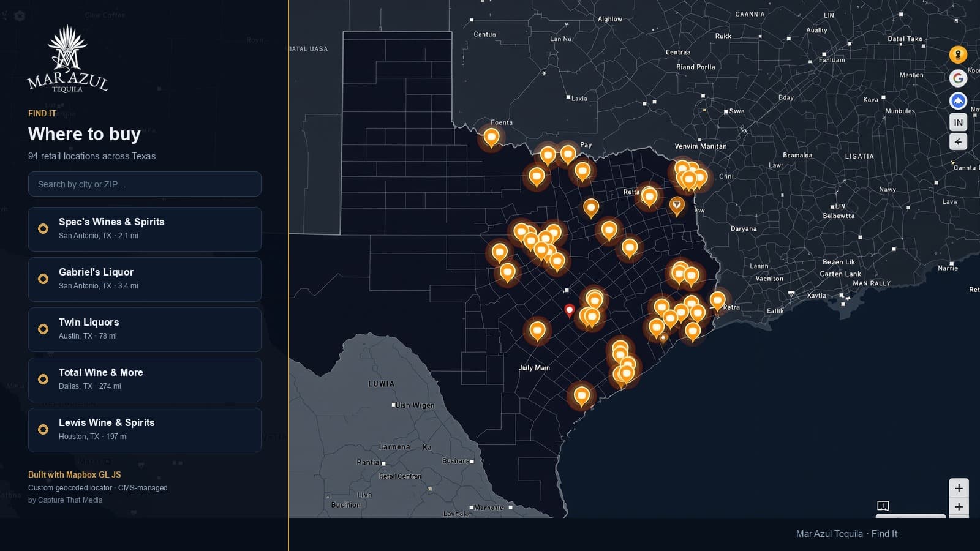Click the Daryana map label

point(744,229)
